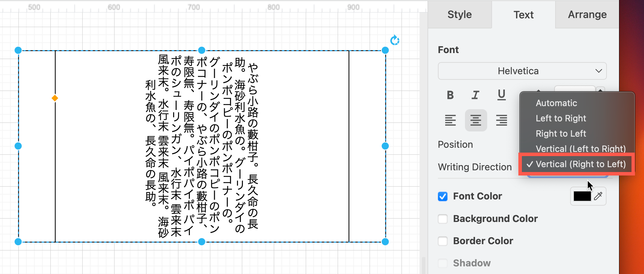Select Vertical (Right to Left) option
The image size is (644, 274).
(577, 164)
